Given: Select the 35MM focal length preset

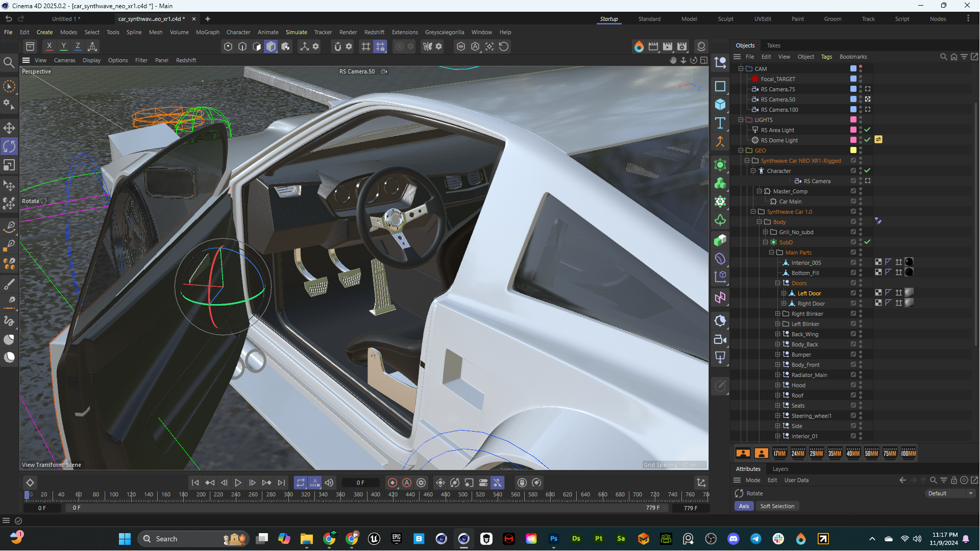Looking at the screenshot, I should coord(835,453).
